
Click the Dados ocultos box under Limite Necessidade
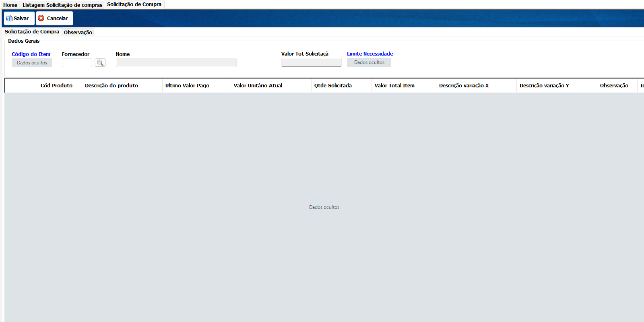point(369,62)
